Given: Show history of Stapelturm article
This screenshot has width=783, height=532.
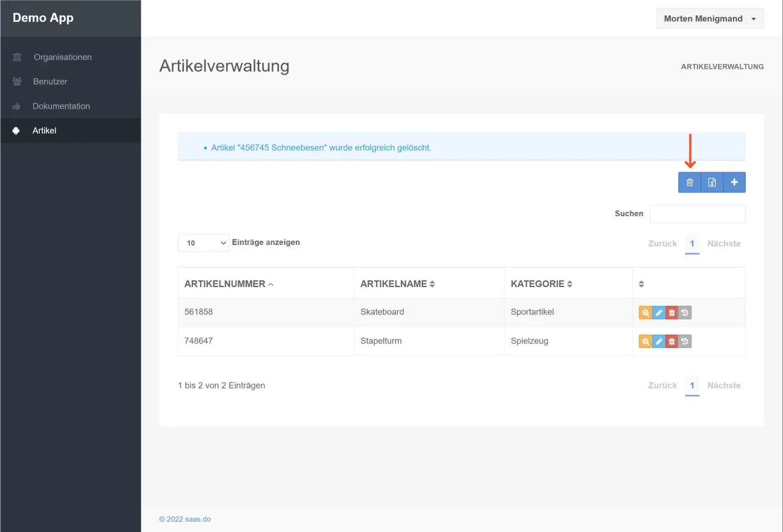Looking at the screenshot, I should click(x=685, y=341).
